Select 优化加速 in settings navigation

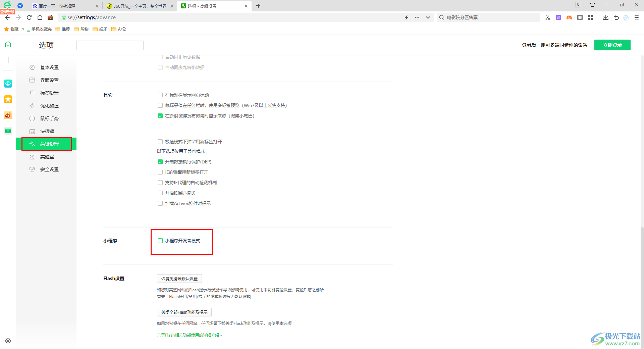[46, 106]
